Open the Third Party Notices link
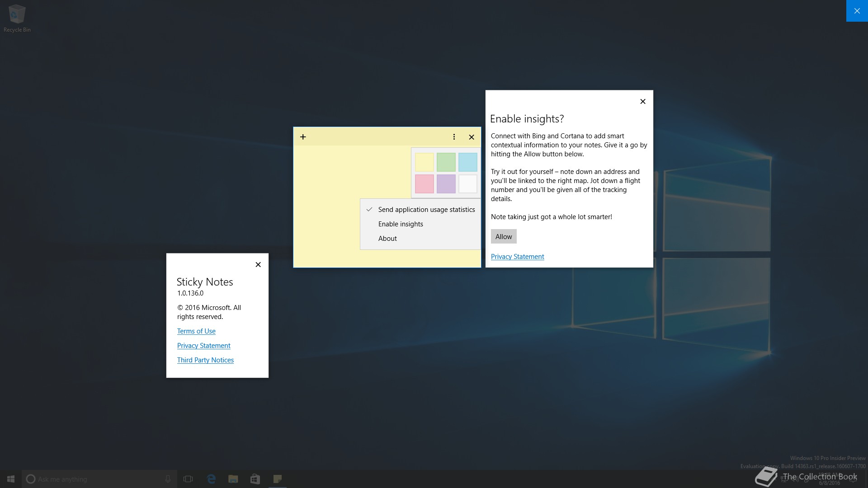 coord(205,360)
